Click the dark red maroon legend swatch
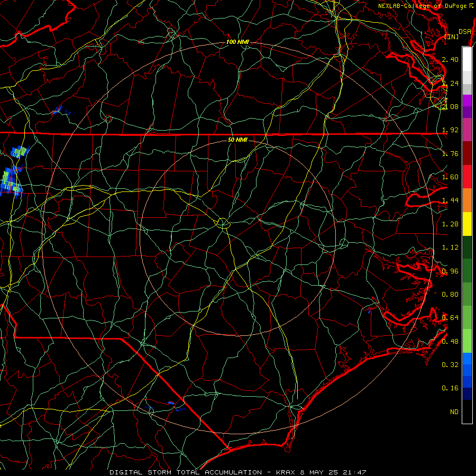The height and width of the screenshot is (476, 476). pyautogui.click(x=467, y=153)
